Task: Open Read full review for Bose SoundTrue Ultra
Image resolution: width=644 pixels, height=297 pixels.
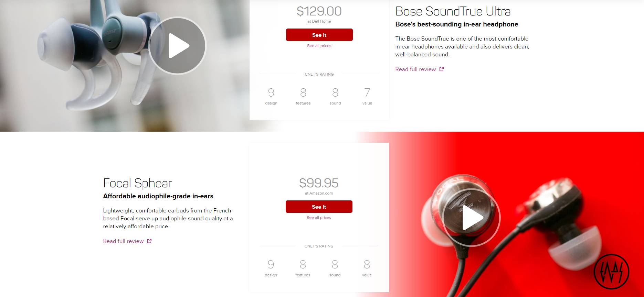Action: point(415,69)
